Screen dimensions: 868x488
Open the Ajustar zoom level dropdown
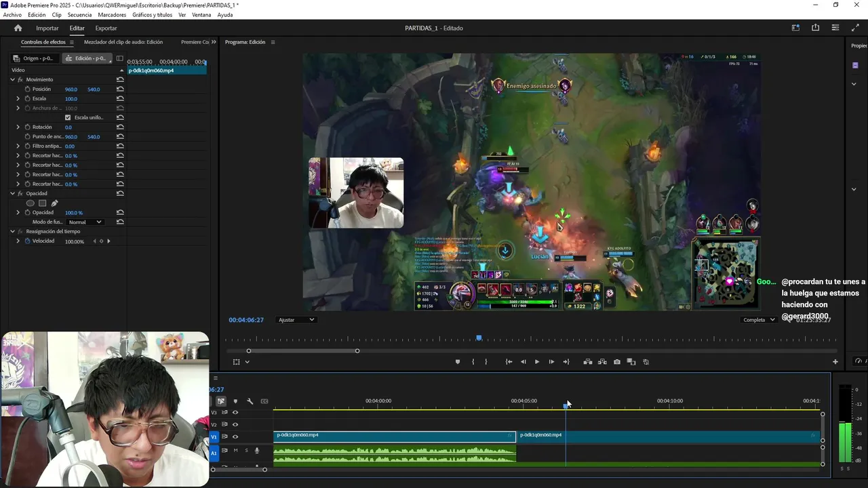pyautogui.click(x=296, y=320)
